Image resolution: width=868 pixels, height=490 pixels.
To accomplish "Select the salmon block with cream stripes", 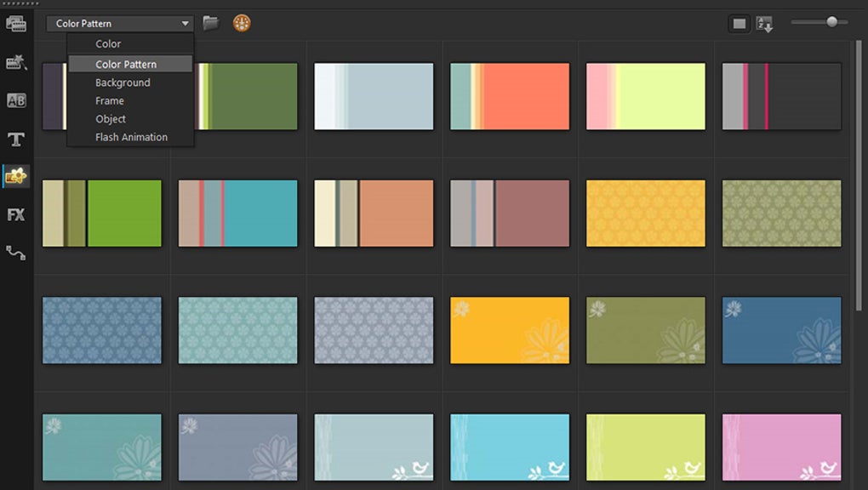I will 374,214.
